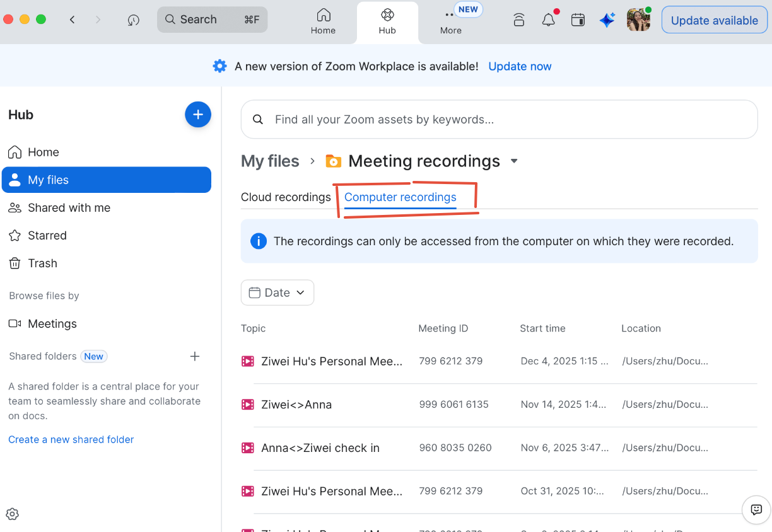Image resolution: width=772 pixels, height=532 pixels.
Task: Click the info icon in recordings notice
Action: coord(259,241)
